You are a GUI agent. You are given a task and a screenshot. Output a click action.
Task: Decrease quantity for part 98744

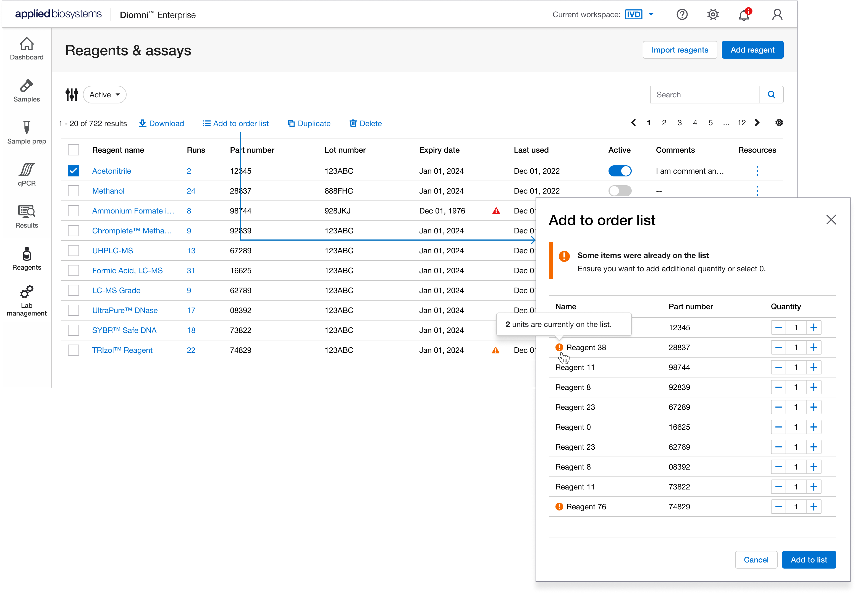pos(778,367)
